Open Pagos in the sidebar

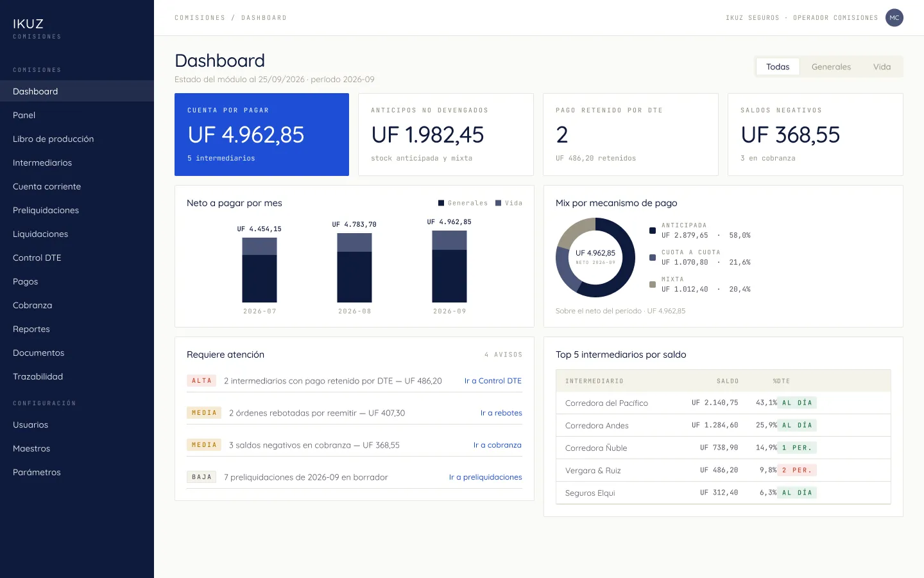point(77,281)
